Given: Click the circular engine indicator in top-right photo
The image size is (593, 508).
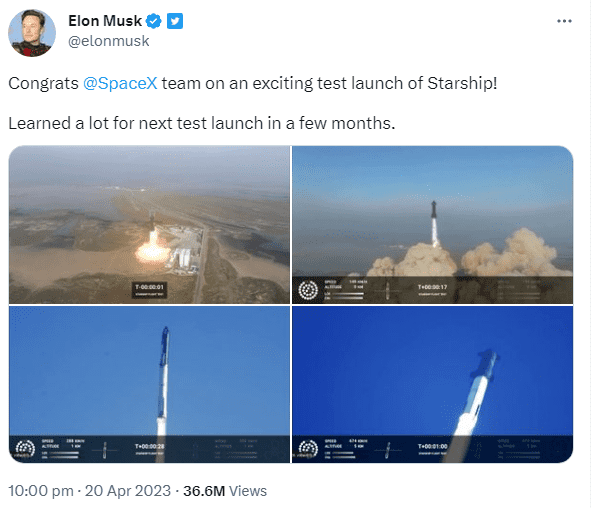Looking at the screenshot, I should pos(308,290).
